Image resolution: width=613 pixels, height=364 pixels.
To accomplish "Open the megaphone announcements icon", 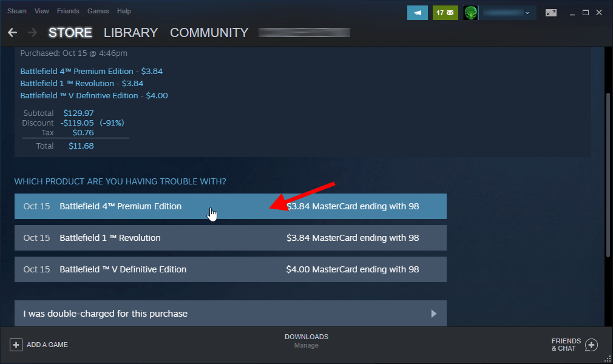I will click(x=418, y=13).
